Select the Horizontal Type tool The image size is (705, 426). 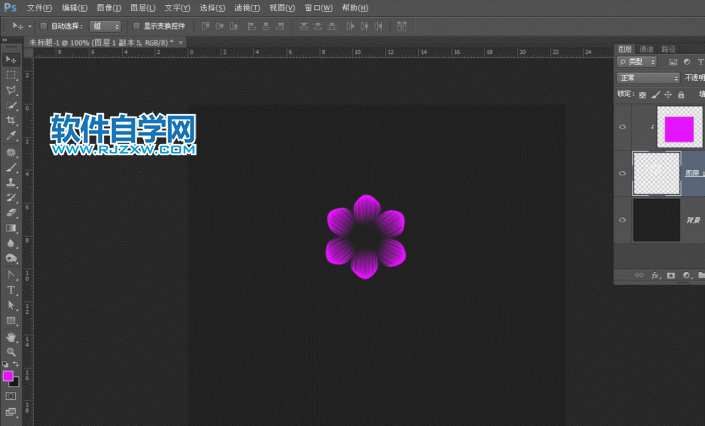[x=11, y=290]
